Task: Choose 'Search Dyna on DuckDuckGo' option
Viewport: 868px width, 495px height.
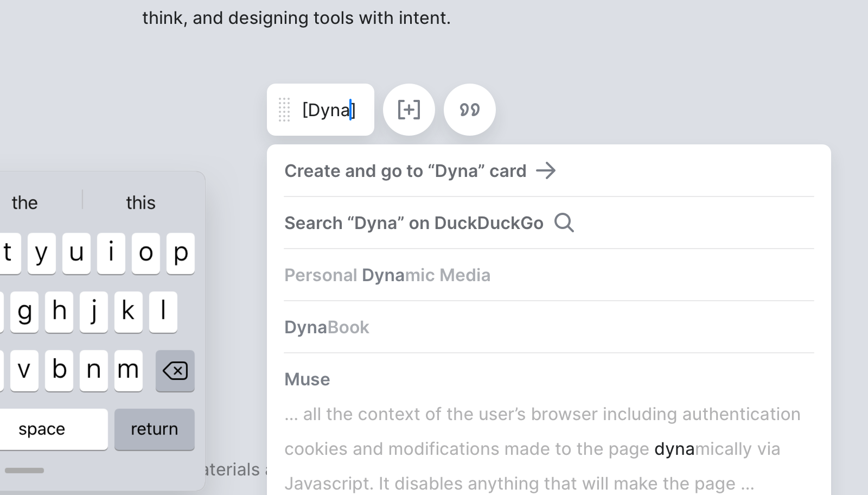Action: 413,223
